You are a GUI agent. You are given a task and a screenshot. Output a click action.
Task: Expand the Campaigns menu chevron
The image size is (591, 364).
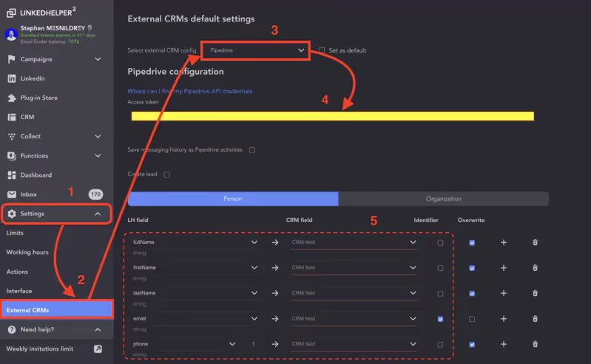tap(98, 59)
